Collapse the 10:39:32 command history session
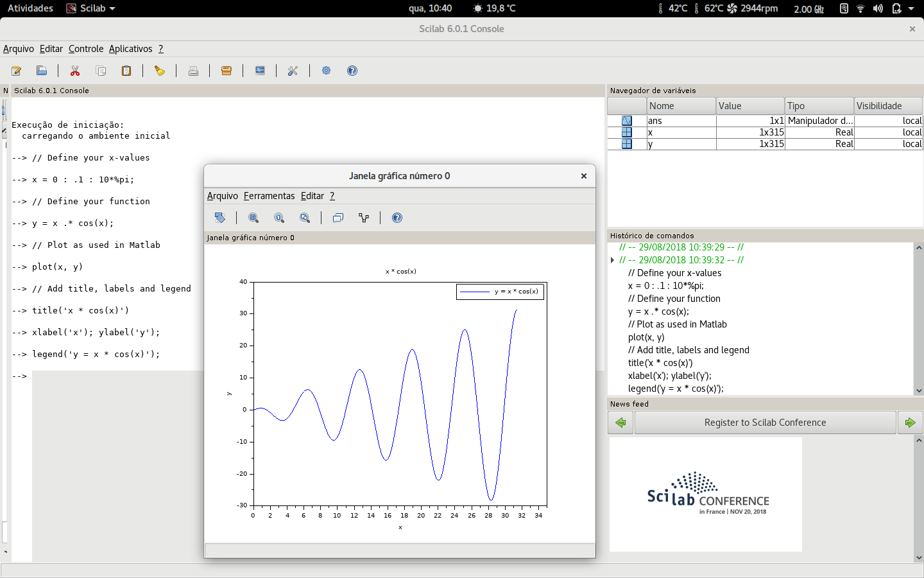The width and height of the screenshot is (924, 578). (613, 260)
